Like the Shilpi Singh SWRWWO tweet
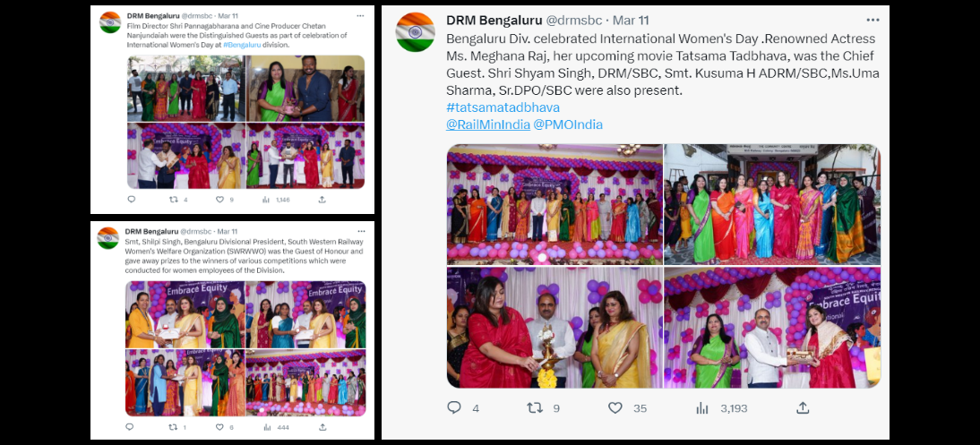 [x=220, y=427]
